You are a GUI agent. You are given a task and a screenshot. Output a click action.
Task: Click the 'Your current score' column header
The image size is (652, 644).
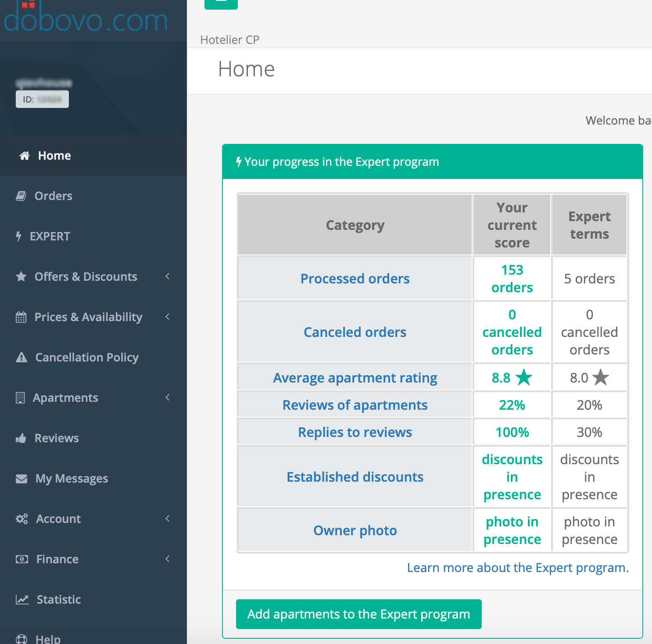(x=512, y=225)
